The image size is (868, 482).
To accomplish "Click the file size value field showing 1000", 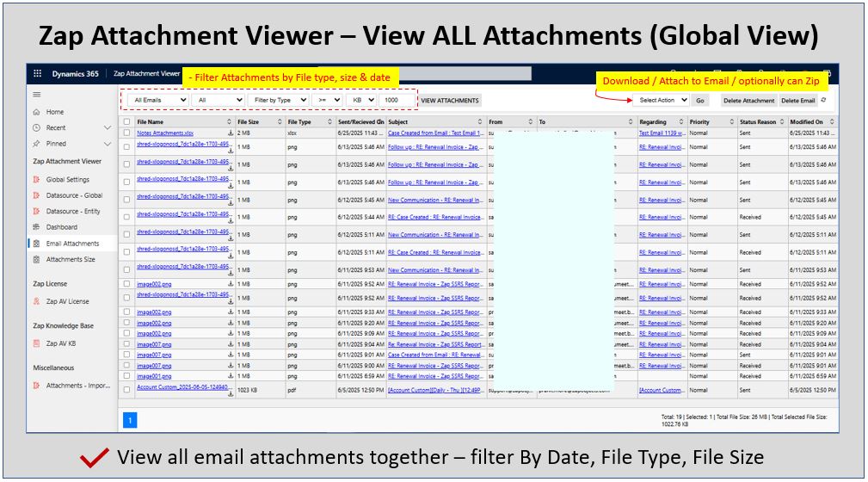I will 398,101.
